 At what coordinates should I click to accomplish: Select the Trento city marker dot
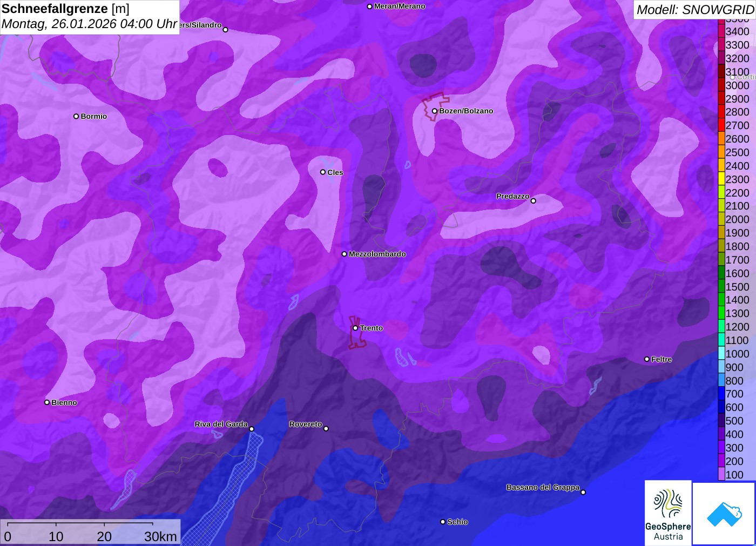[x=355, y=328]
